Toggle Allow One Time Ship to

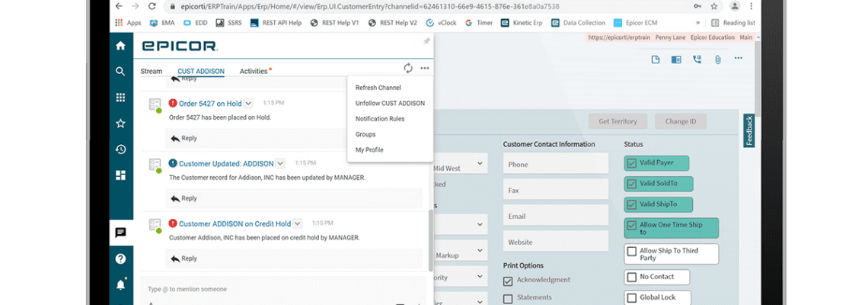[x=632, y=225]
